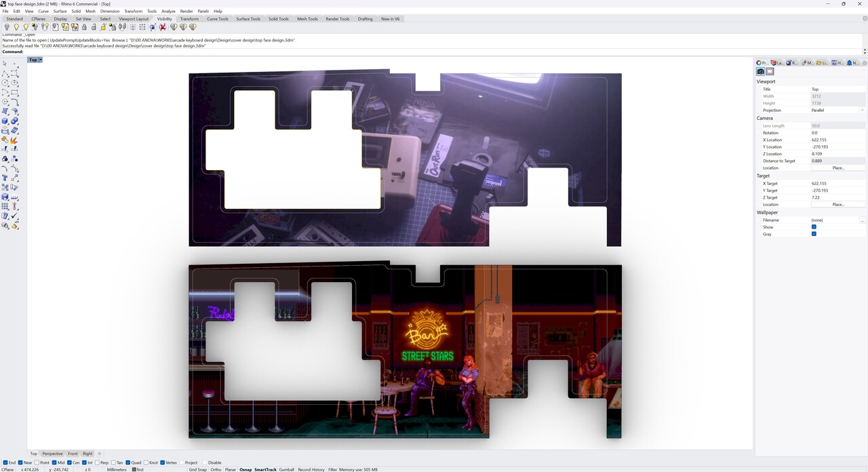The height and width of the screenshot is (472, 868).
Task: Click the Lock objects padlock icon
Action: (x=84, y=27)
